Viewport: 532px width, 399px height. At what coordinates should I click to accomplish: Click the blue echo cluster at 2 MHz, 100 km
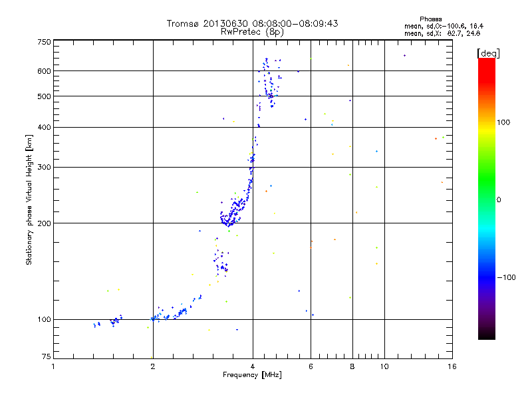coord(156,318)
